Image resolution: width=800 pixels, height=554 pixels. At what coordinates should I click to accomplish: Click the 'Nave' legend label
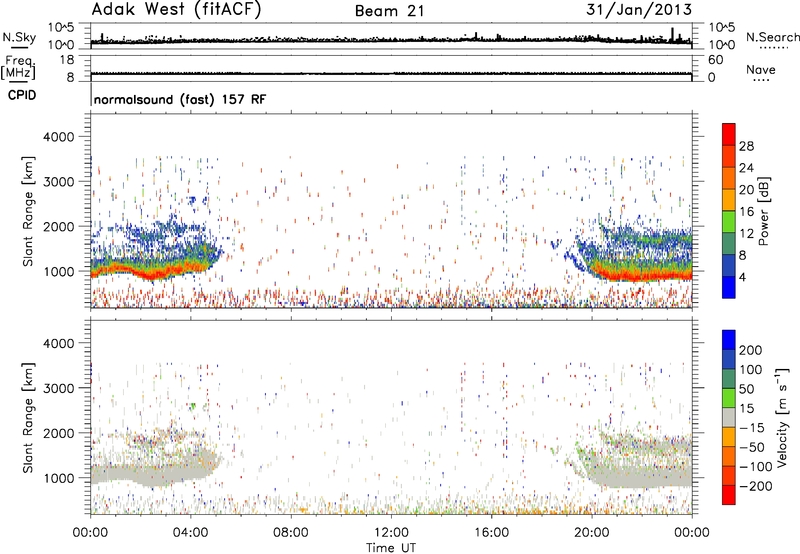click(761, 69)
